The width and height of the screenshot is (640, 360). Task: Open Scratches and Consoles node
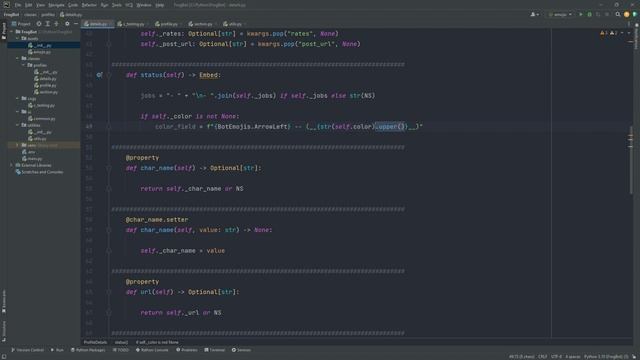39,172
